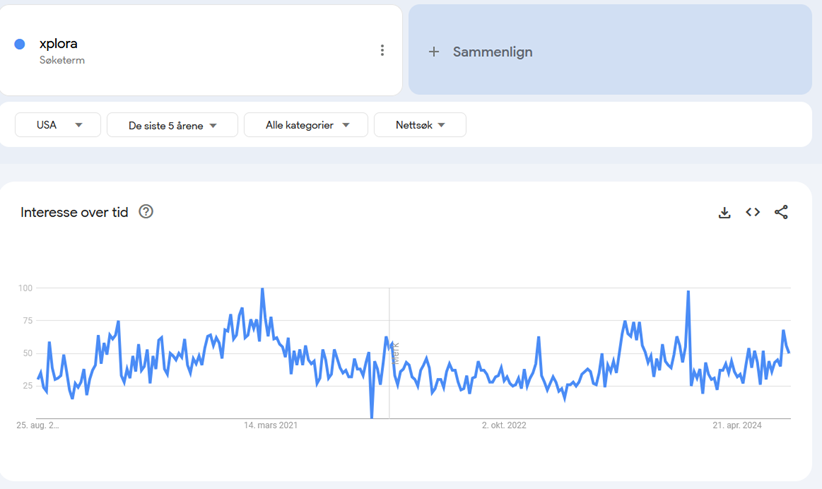Image resolution: width=822 pixels, height=489 pixels.
Task: Click the 14. mars 2021 date label
Action: (x=271, y=425)
